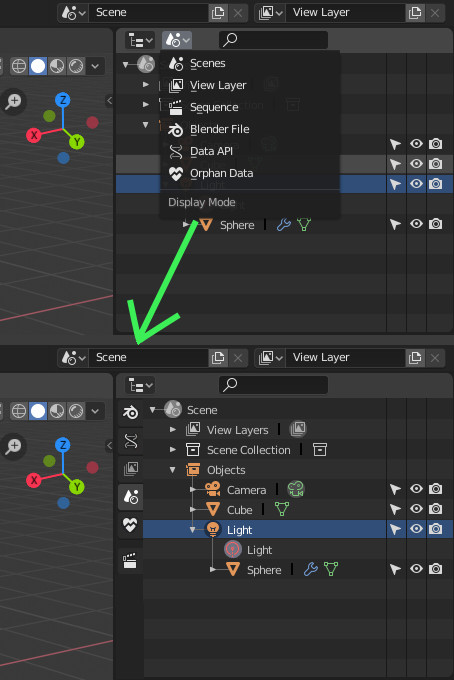This screenshot has width=454, height=680.
Task: Click Sphere mesh data icon in upper outliner
Action: [304, 225]
